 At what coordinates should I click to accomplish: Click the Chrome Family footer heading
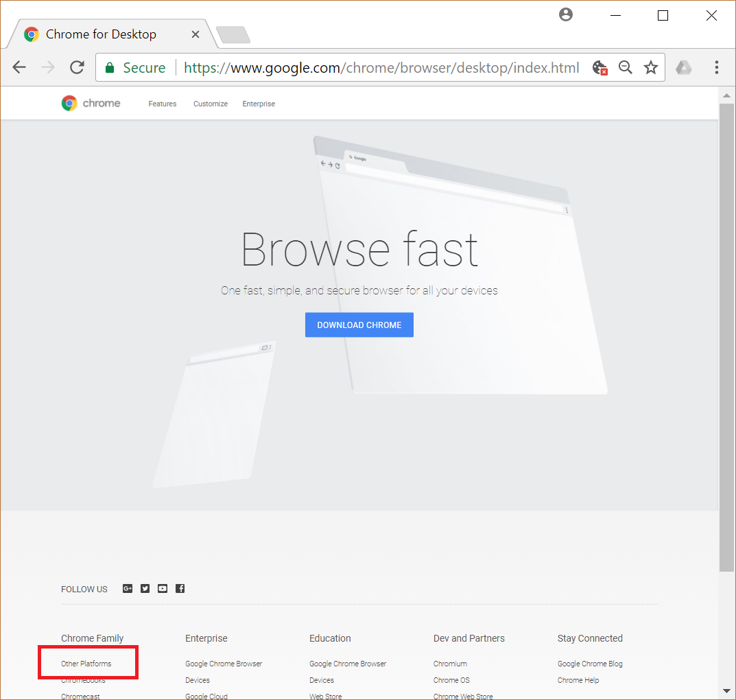coord(92,638)
